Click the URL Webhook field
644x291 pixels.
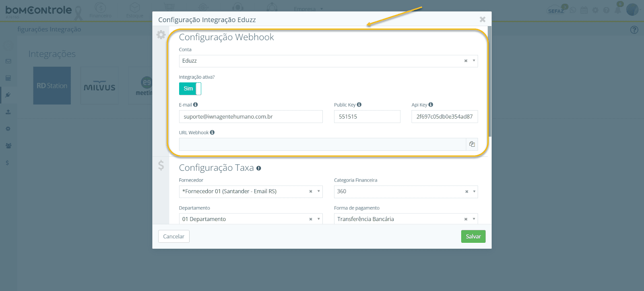[x=322, y=144]
